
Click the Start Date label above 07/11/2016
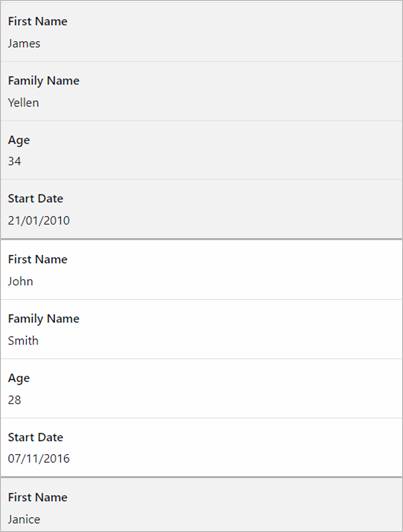(x=36, y=437)
